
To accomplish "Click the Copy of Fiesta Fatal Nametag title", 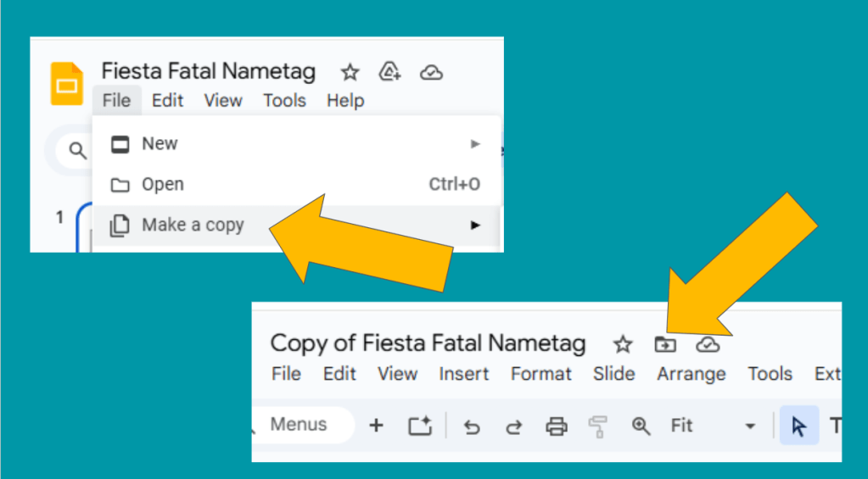I will [428, 343].
